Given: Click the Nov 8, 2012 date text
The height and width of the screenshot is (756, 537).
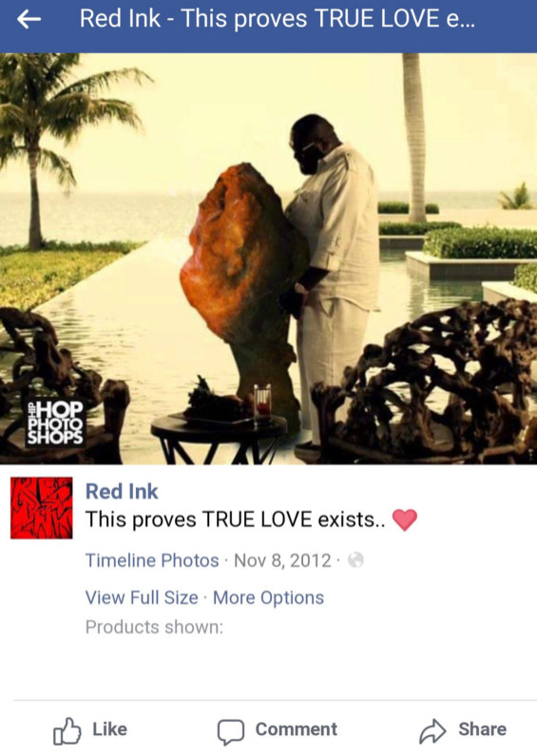Looking at the screenshot, I should tap(282, 560).
